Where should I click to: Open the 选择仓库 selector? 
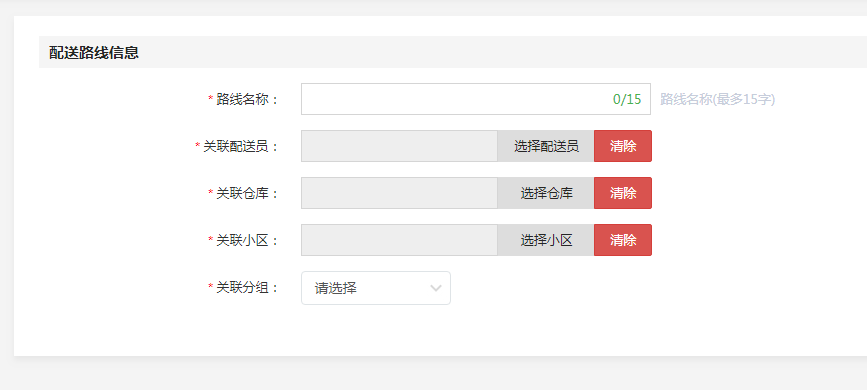546,193
